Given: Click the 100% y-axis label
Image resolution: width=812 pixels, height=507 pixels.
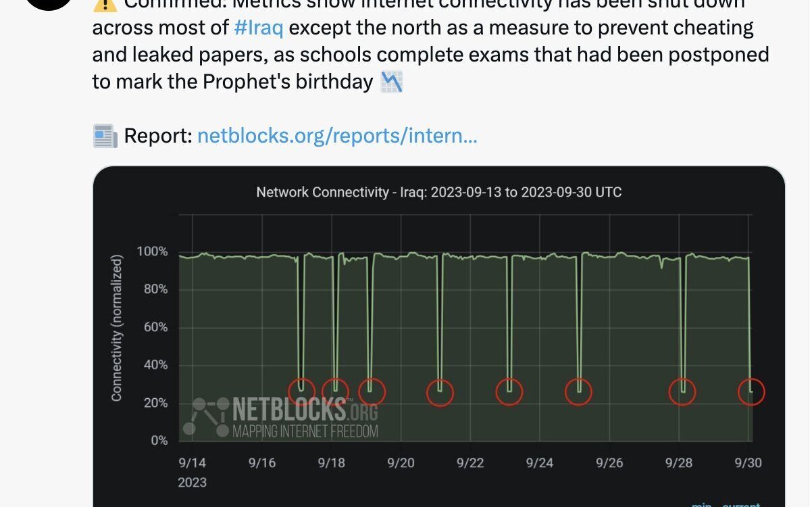Looking at the screenshot, I should point(153,251).
